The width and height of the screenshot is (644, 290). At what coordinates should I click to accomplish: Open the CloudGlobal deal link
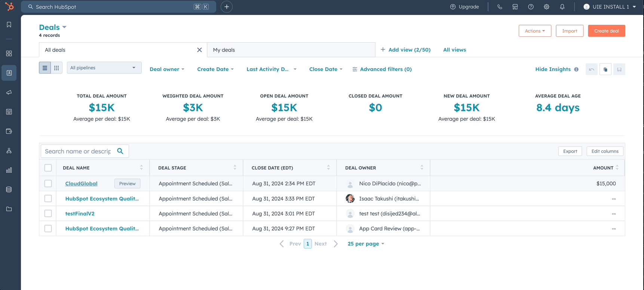[x=81, y=183]
